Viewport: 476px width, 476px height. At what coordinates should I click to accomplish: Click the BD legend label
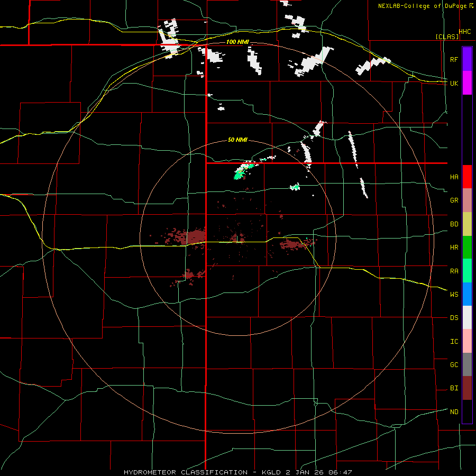(454, 224)
